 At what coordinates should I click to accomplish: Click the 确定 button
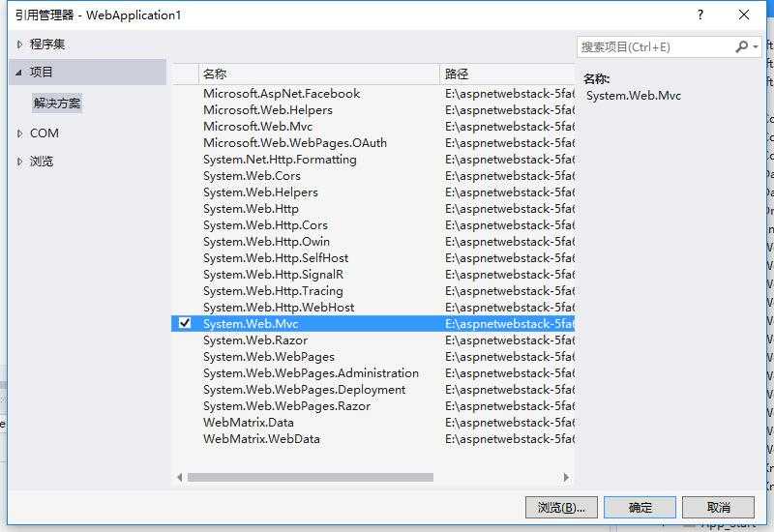click(x=640, y=507)
